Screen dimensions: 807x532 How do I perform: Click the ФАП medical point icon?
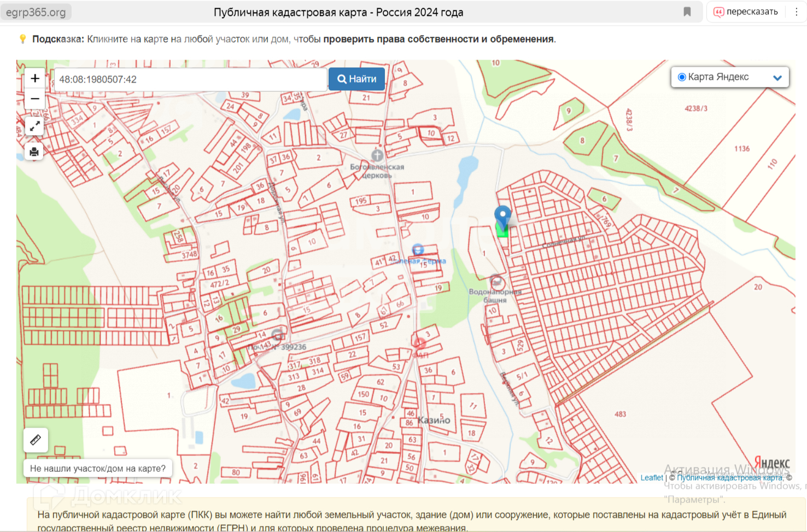[x=419, y=343]
